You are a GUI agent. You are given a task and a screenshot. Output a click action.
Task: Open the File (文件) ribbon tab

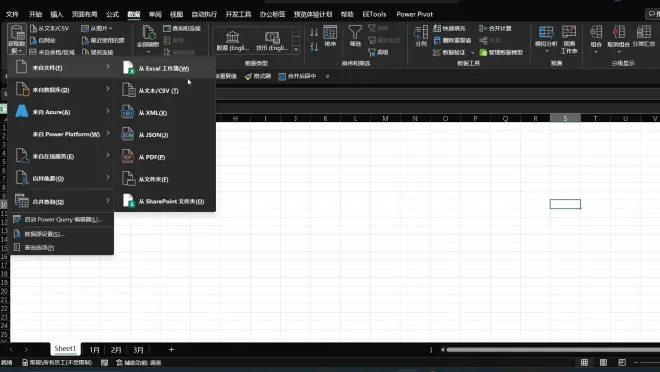(x=12, y=14)
